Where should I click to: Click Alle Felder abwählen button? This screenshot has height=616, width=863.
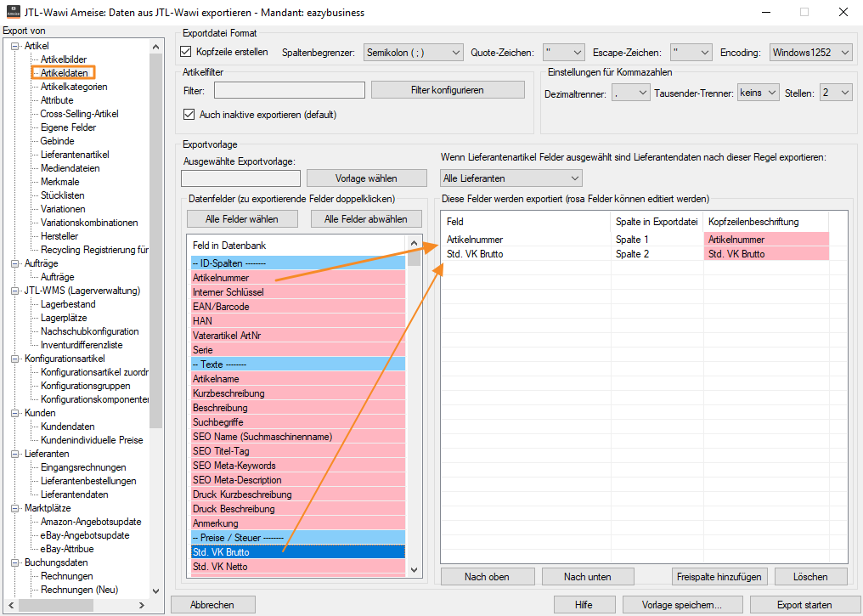pos(366,219)
